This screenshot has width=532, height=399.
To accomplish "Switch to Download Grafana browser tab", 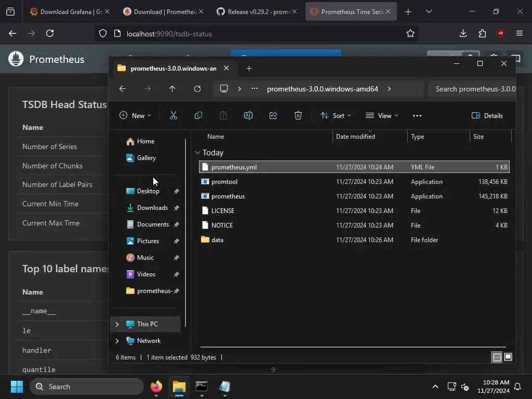I will tap(70, 12).
